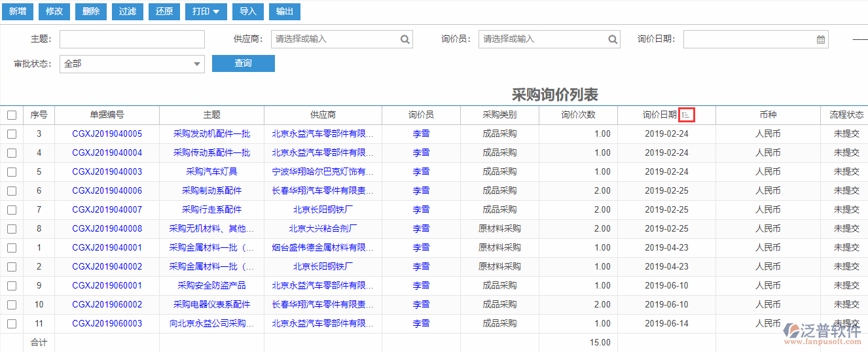Click the search magnifier in 询价员 field
This screenshot has width=868, height=352.
click(x=613, y=39)
